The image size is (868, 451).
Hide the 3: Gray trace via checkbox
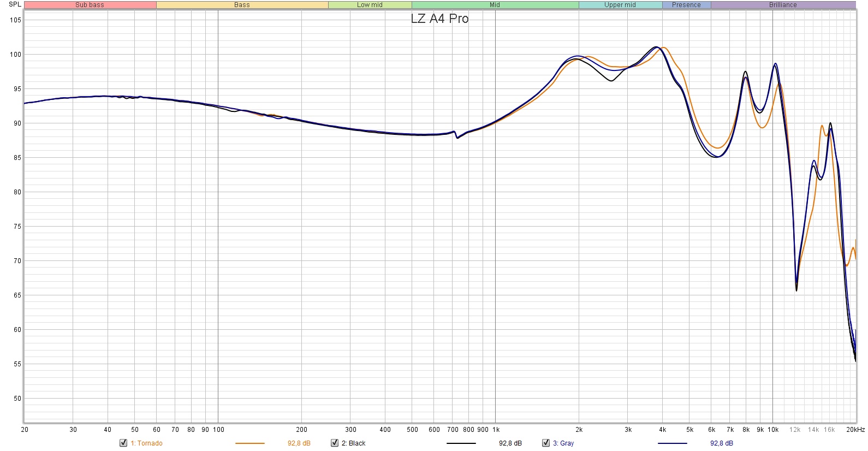click(546, 443)
